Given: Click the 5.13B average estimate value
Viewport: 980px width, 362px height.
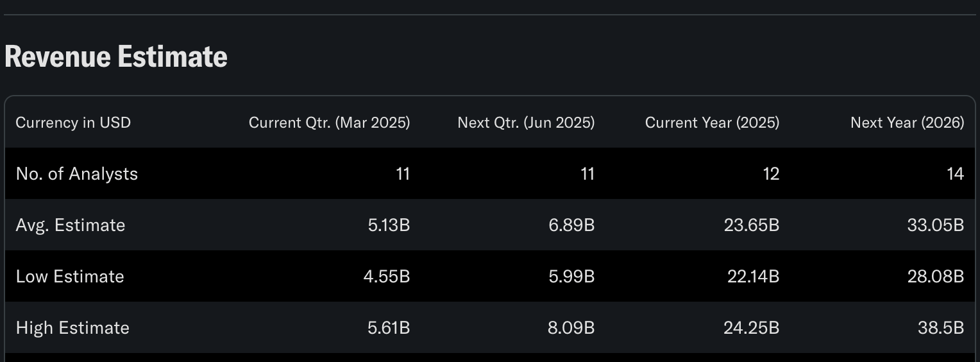Looking at the screenshot, I should [389, 225].
